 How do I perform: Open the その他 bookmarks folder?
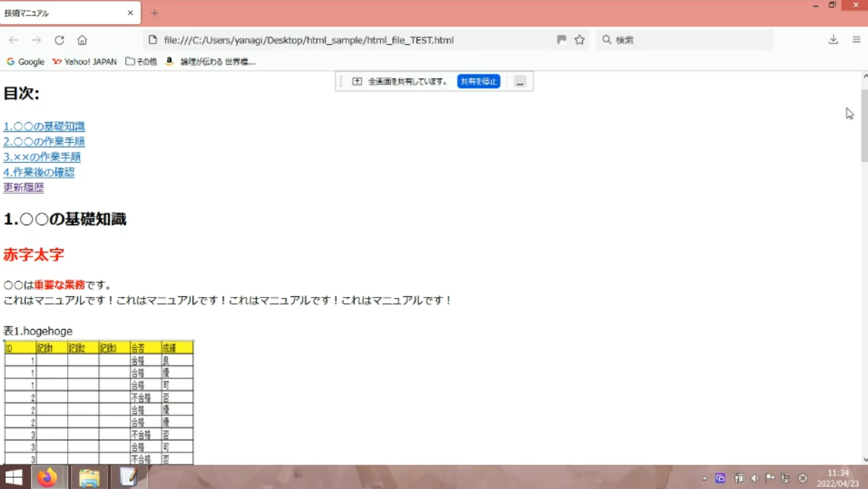tap(141, 62)
